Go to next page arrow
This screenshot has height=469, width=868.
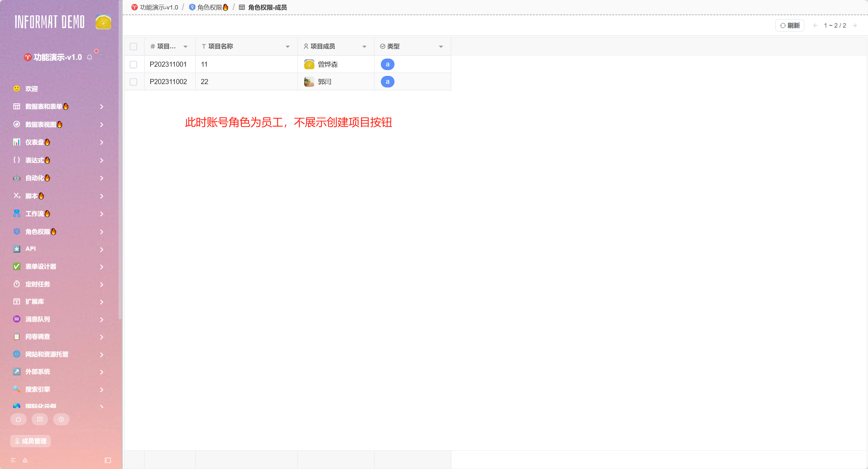855,26
